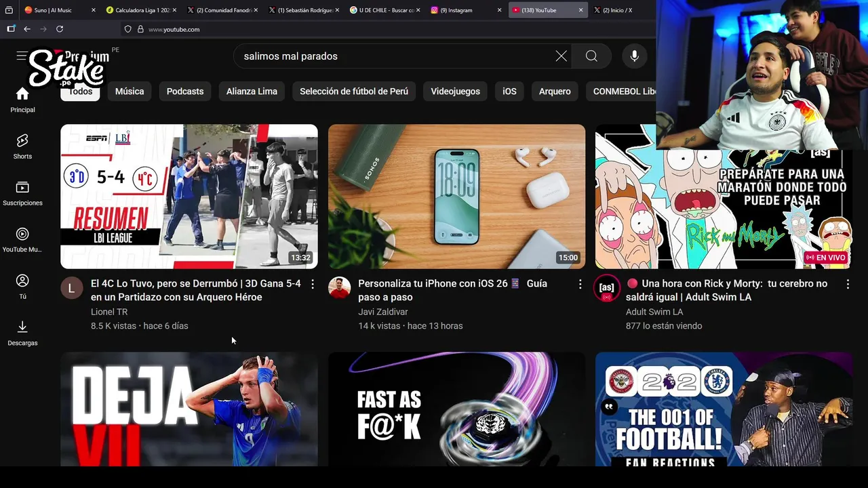Select the Todos filter chip
The image size is (868, 488).
point(80,91)
